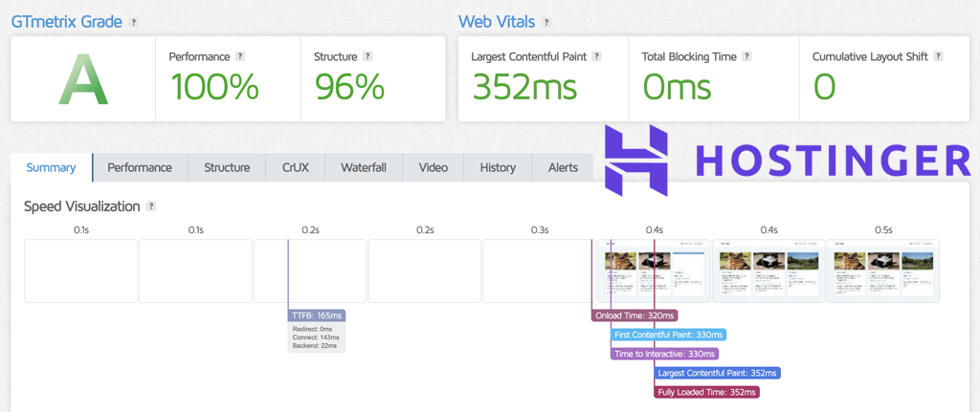Click the Speed Visualization heading
Viewport: 980px width, 412px height.
coord(82,206)
